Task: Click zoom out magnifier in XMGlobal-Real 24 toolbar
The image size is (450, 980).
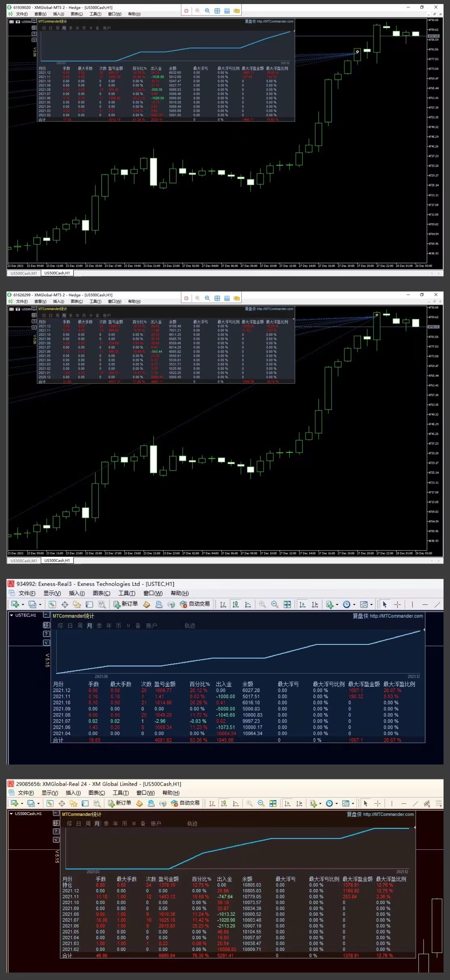Action: [261, 803]
